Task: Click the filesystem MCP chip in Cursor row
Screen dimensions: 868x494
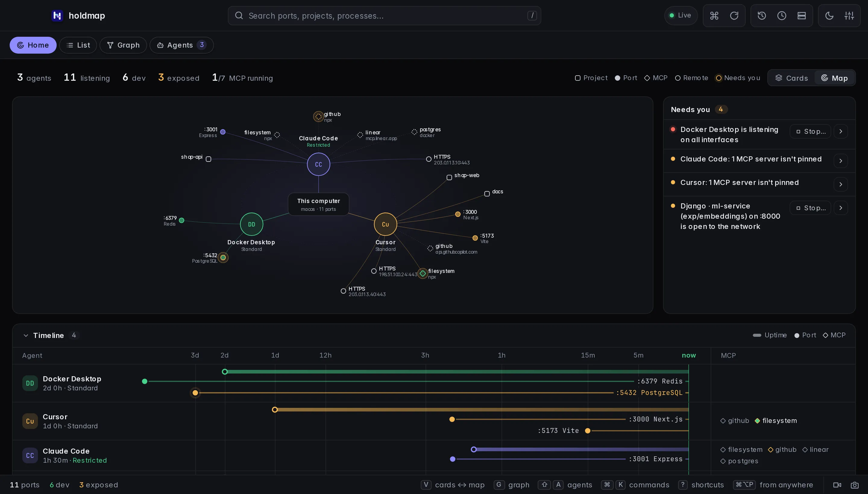Action: [776, 421]
